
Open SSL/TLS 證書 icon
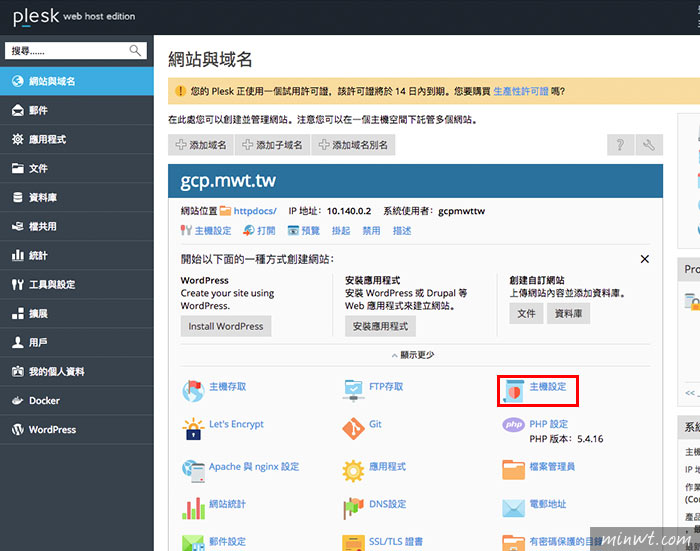[x=354, y=543]
